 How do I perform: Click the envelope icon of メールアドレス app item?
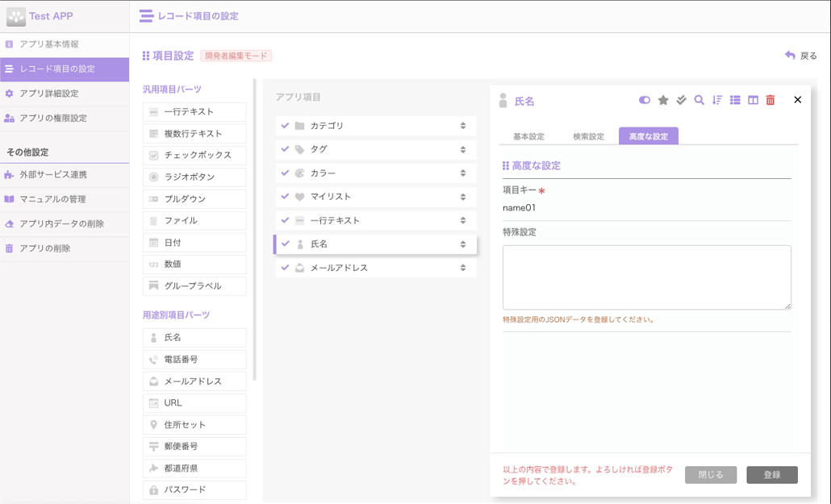click(299, 268)
